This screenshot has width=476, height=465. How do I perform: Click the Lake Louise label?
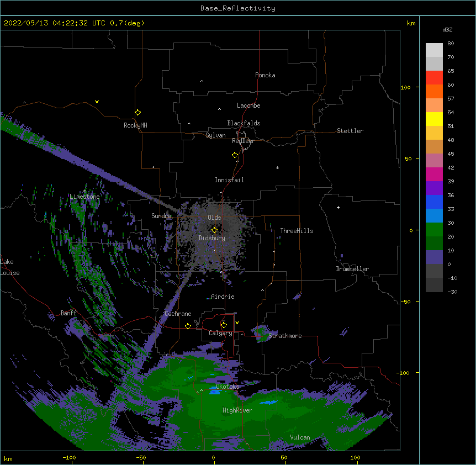coord(10,267)
